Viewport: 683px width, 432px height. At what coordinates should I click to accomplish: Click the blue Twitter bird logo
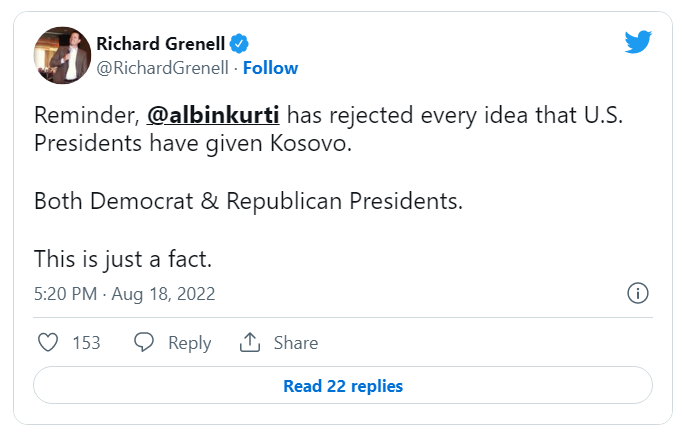pyautogui.click(x=638, y=42)
